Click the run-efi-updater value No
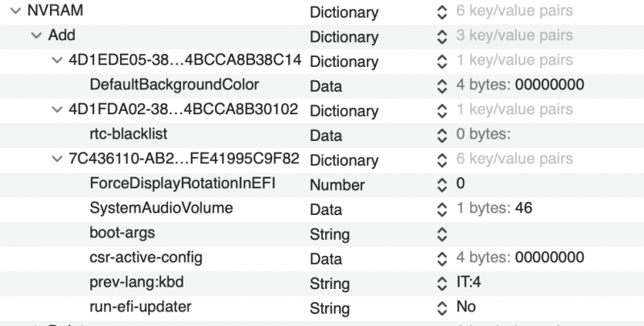Screen dimensions: 644x326 (x=466, y=307)
